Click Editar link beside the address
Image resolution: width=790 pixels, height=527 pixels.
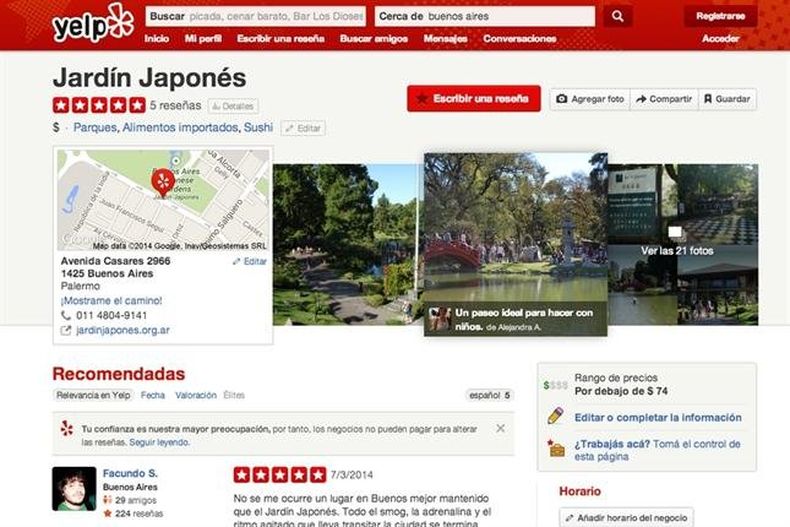tap(250, 261)
